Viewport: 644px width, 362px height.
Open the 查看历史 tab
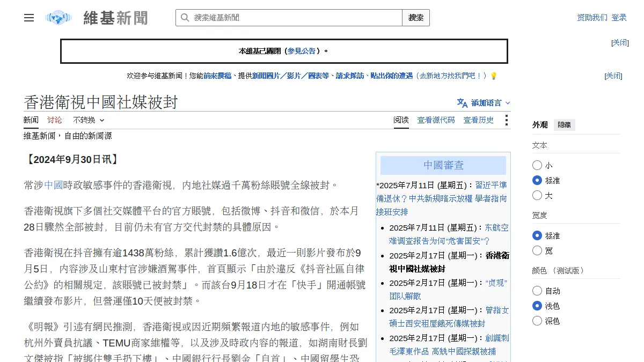click(479, 120)
